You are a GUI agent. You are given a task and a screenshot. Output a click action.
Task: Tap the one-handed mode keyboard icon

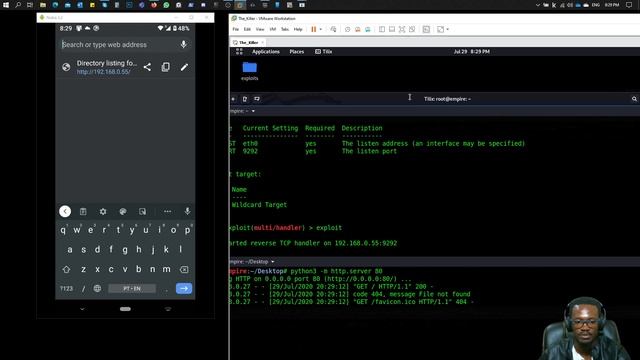(x=142, y=211)
